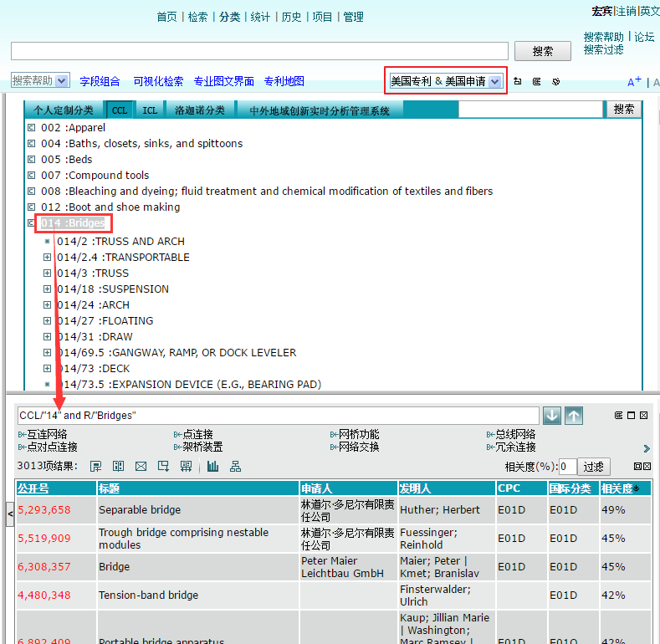
Task: Expand the 014/73 DECK subclass
Action: pos(48,369)
